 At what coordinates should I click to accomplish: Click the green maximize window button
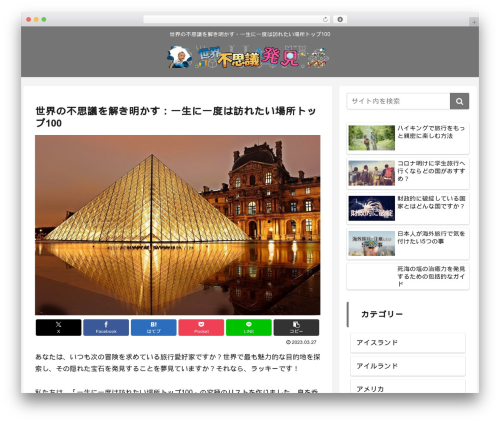point(44,20)
